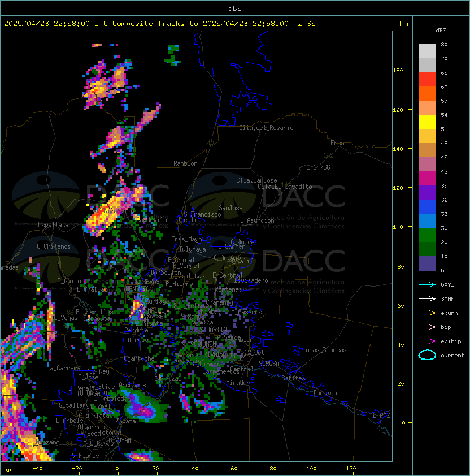Click the dBZ title in top bar

(235, 8)
